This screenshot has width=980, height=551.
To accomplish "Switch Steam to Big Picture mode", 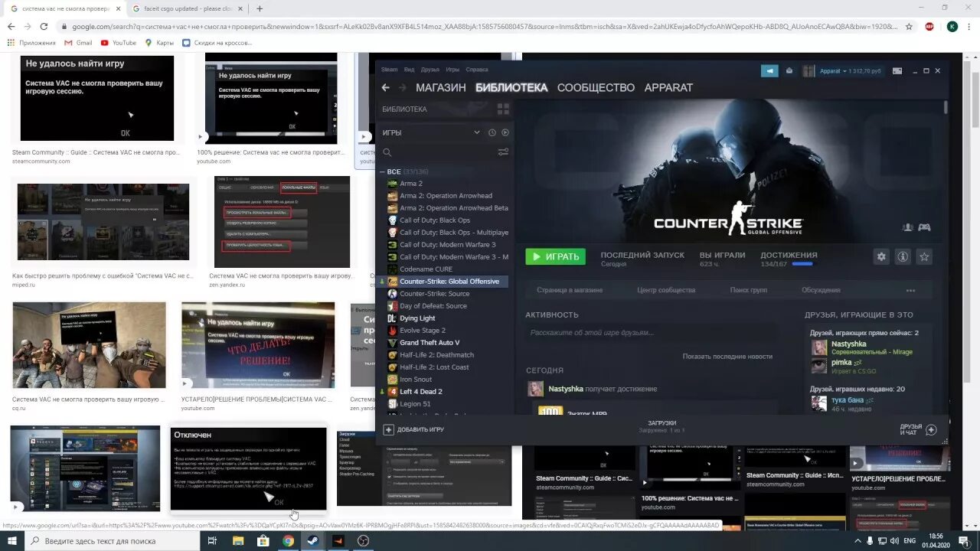I will (x=897, y=70).
